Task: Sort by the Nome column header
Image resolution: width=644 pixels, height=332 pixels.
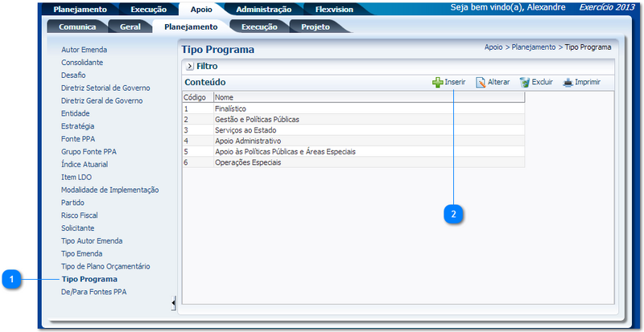Action: click(x=225, y=97)
